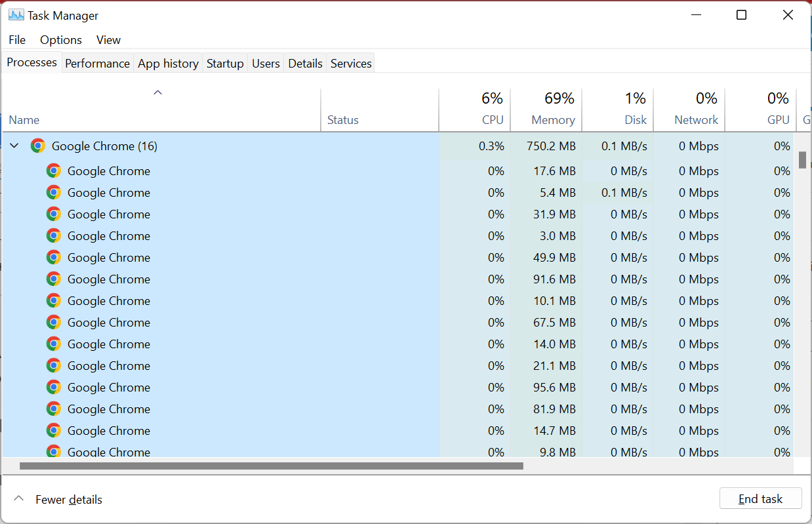Switch to Fewer details view
Viewport: 812px width, 524px height.
pos(58,500)
